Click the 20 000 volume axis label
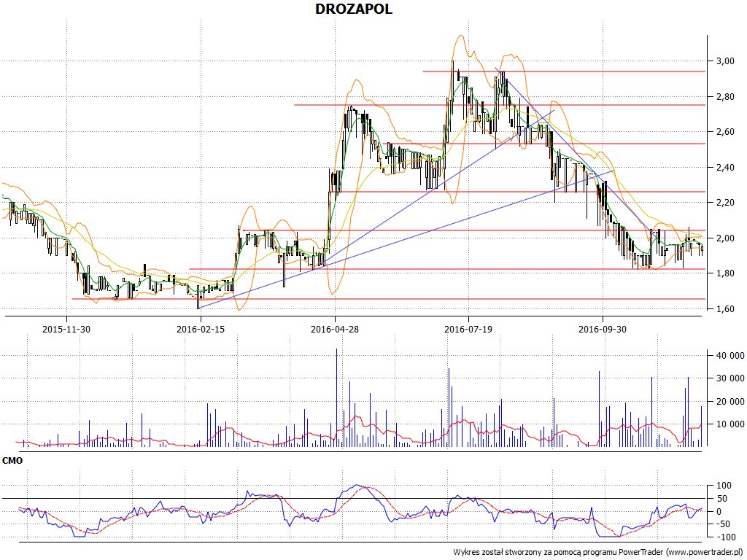 tap(729, 402)
